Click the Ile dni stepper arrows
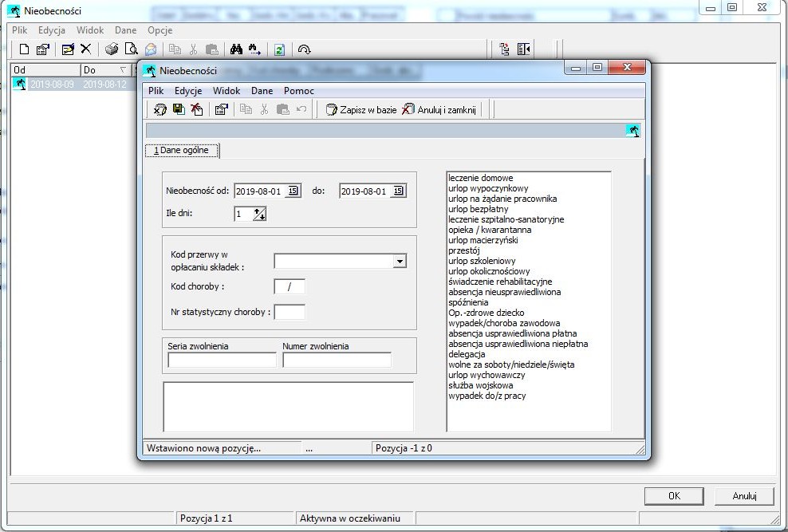 coord(259,214)
